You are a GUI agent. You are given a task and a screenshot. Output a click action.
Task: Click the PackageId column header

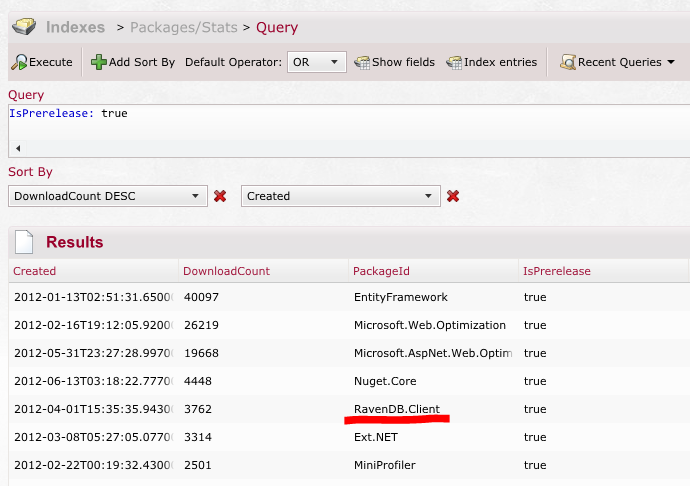click(x=381, y=271)
